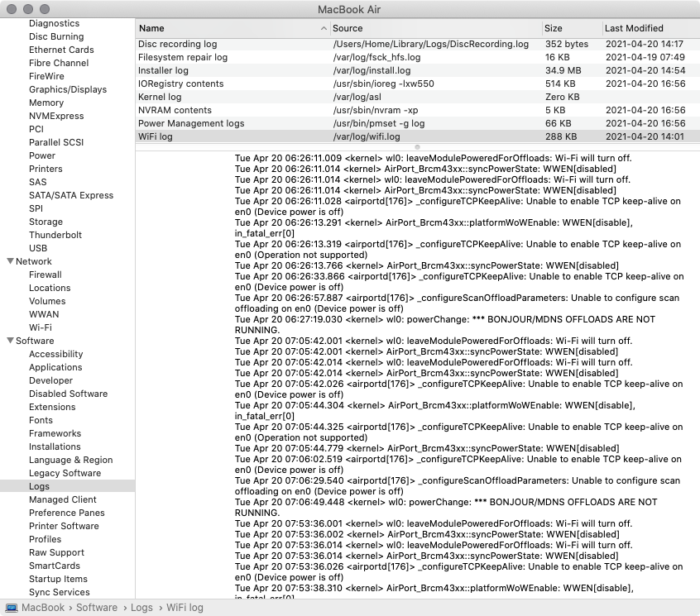Open Developer under Software
700x616 pixels.
(x=51, y=380)
